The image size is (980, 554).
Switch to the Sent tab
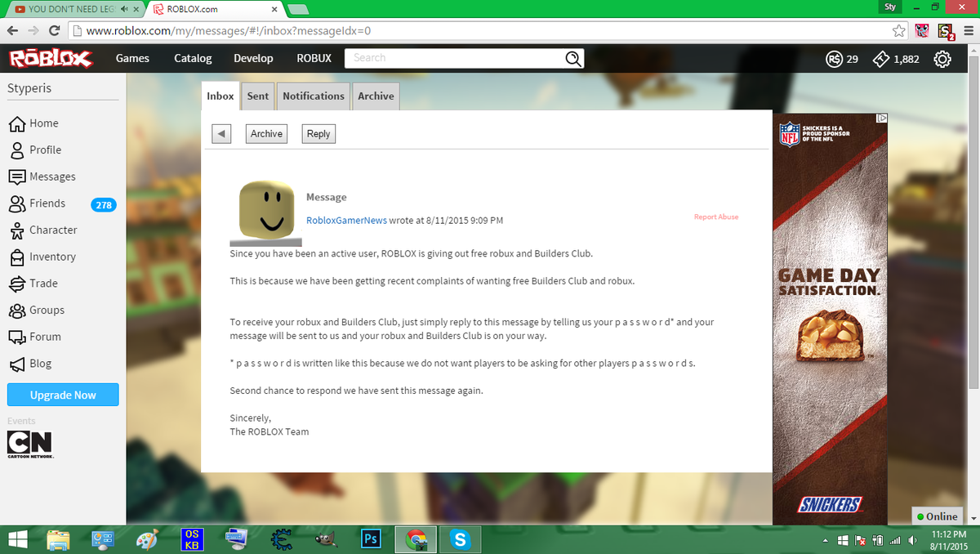(258, 96)
